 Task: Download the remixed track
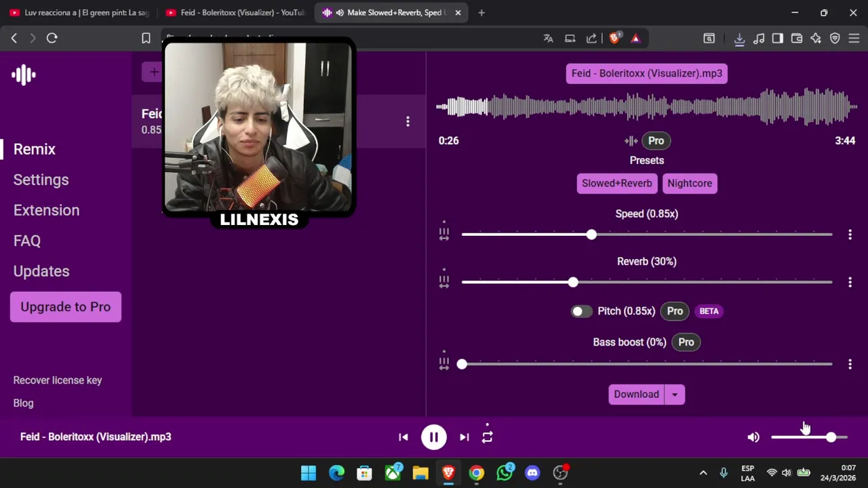(636, 394)
